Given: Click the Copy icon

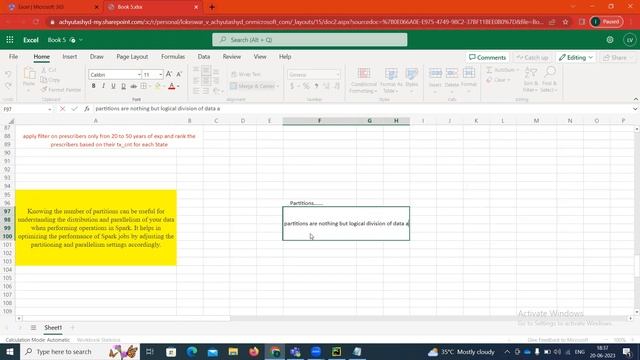Looking at the screenshot, I should (44, 80).
